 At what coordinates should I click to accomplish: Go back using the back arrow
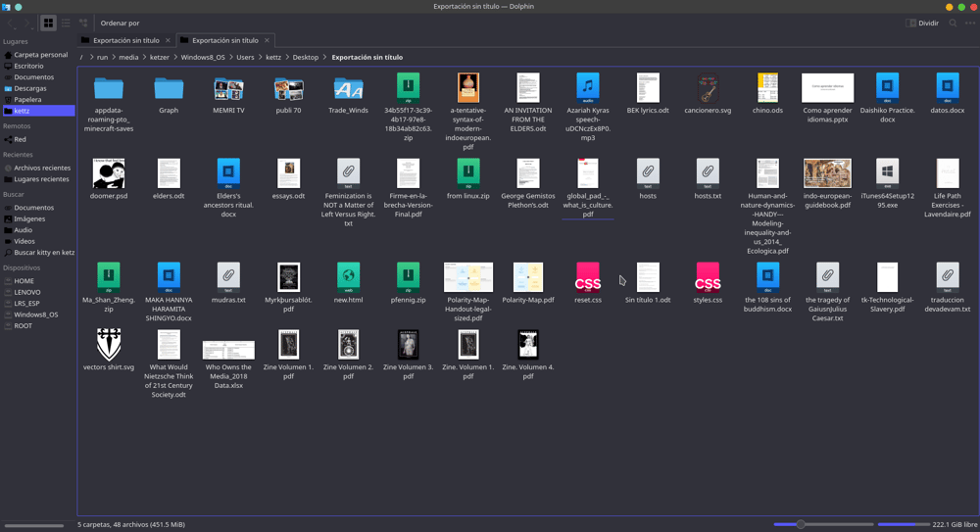pyautogui.click(x=11, y=24)
